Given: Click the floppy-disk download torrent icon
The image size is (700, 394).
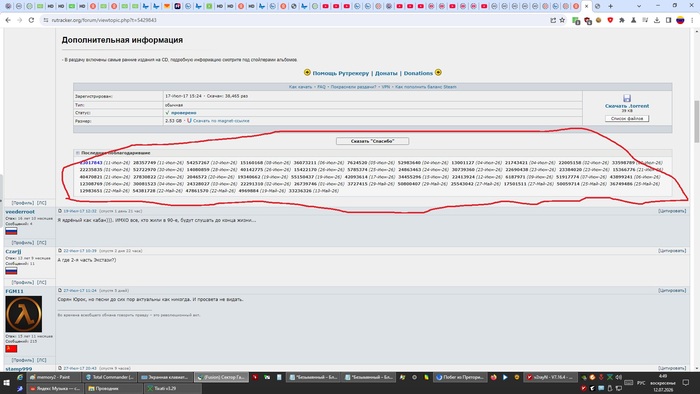Looking at the screenshot, I should tap(627, 98).
